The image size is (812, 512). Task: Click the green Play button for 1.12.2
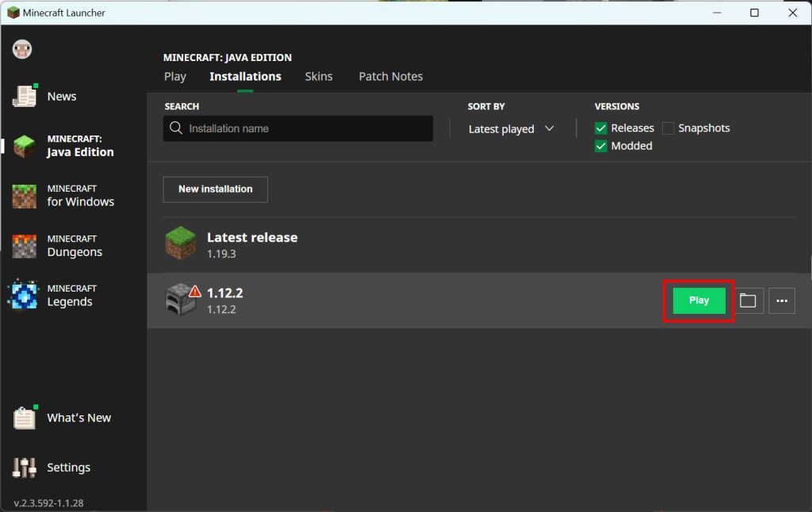click(699, 301)
